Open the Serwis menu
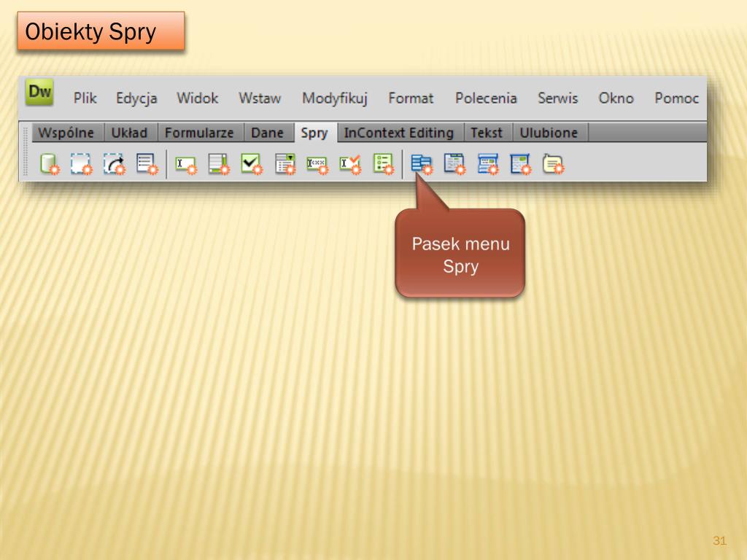Image resolution: width=747 pixels, height=560 pixels. click(x=557, y=98)
